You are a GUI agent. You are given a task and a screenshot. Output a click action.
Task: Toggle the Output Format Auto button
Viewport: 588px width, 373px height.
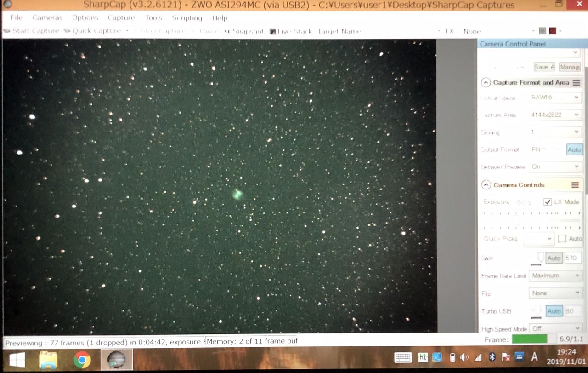pos(574,149)
